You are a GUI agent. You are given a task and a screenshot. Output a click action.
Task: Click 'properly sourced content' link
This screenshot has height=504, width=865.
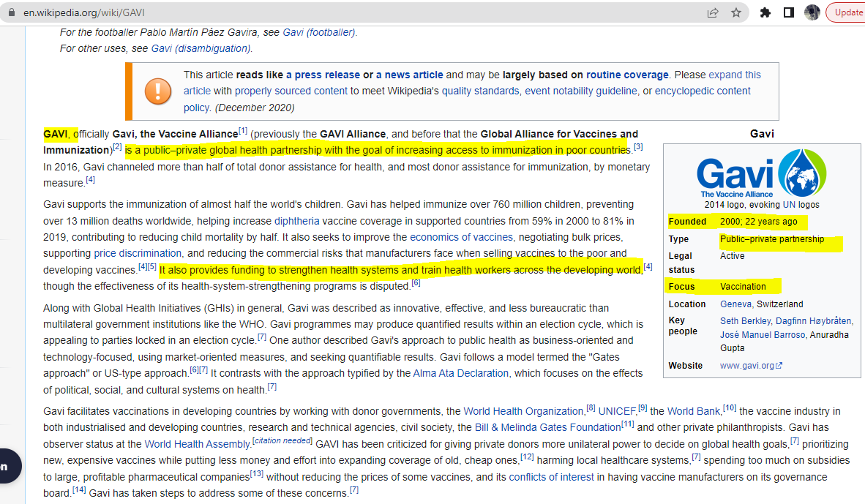291,91
